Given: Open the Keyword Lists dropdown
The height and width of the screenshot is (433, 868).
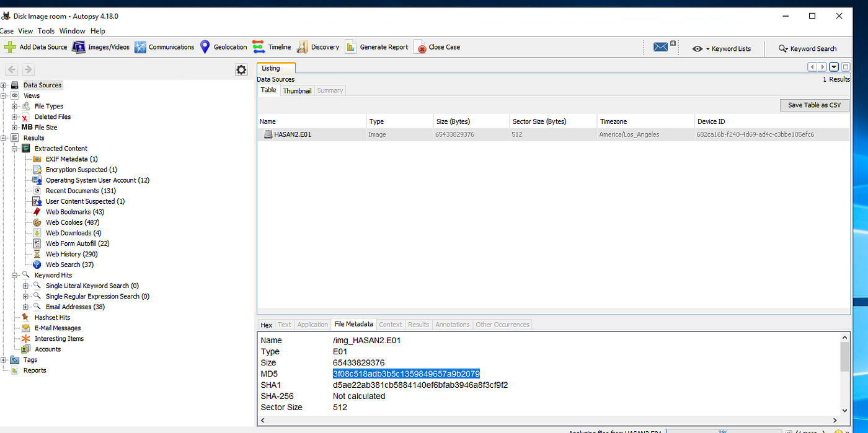Looking at the screenshot, I should click(x=722, y=48).
